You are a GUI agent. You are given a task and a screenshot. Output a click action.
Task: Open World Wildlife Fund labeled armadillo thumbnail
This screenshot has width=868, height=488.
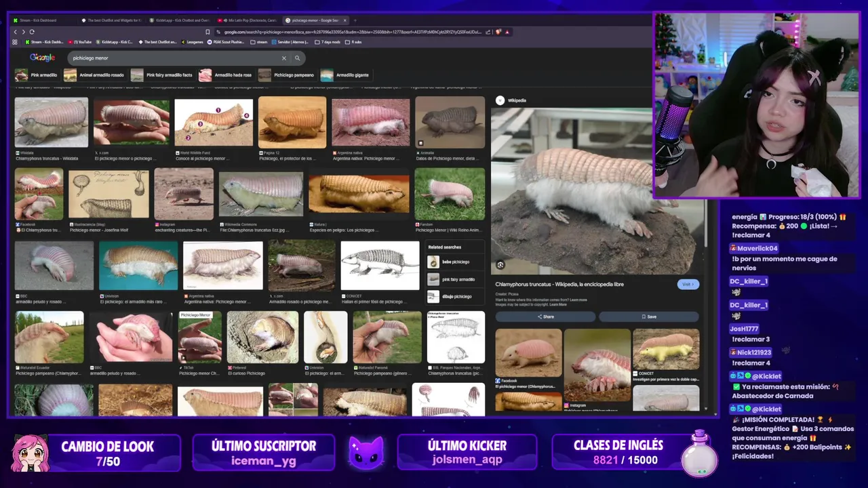[x=214, y=123]
